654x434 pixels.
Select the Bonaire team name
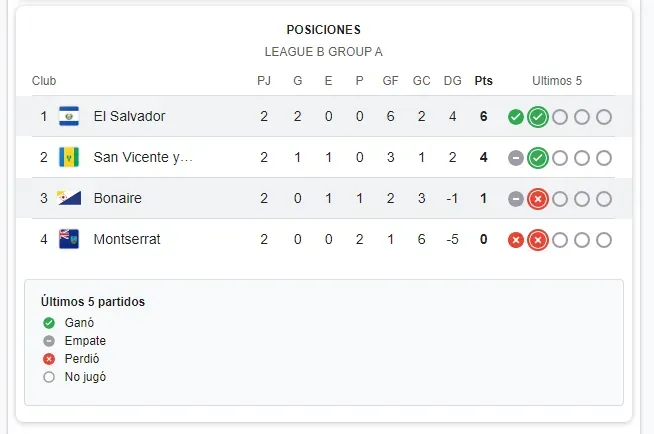pos(117,198)
